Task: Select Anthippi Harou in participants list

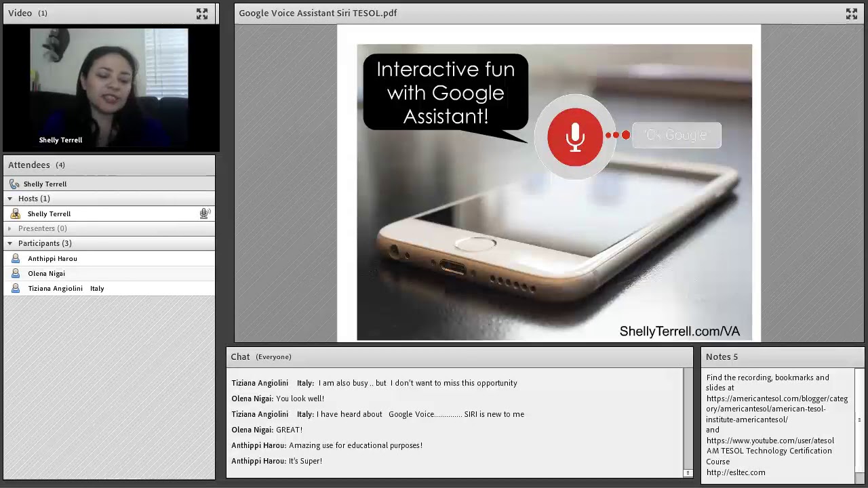Action: click(x=109, y=258)
